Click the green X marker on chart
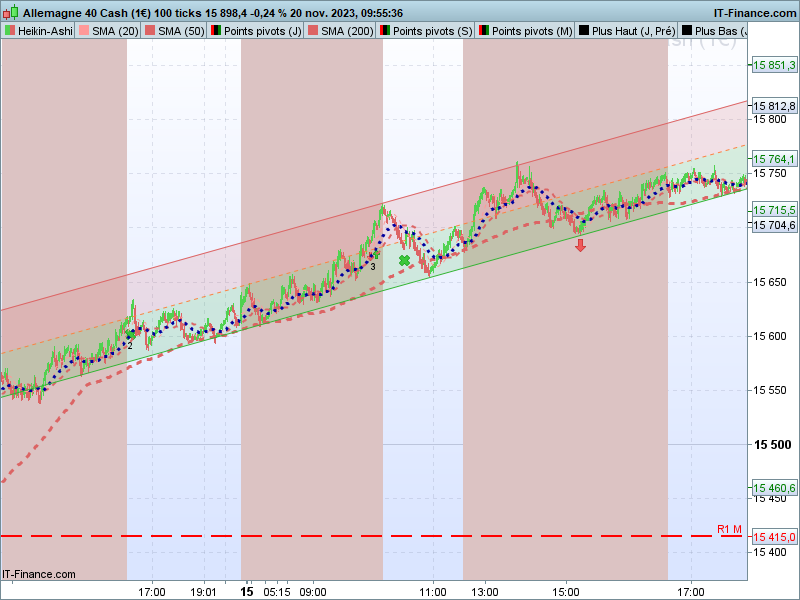The width and height of the screenshot is (800, 600). (x=404, y=261)
